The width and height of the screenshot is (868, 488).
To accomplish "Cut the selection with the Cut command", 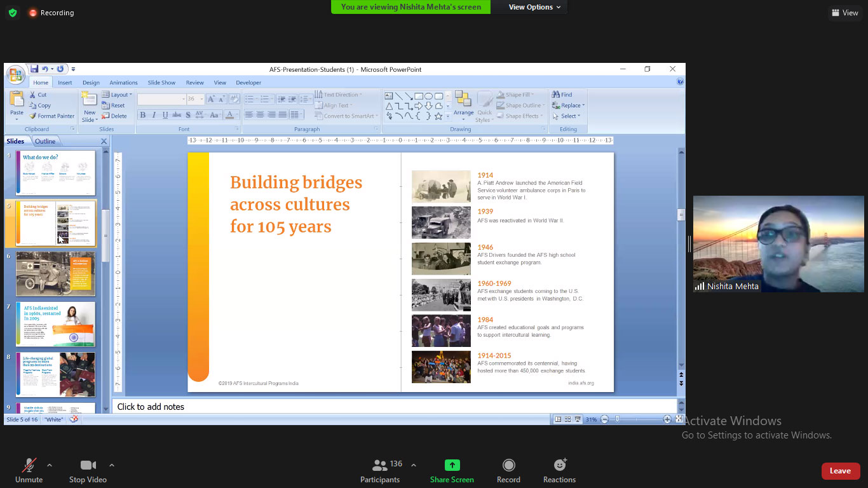I will coord(37,95).
